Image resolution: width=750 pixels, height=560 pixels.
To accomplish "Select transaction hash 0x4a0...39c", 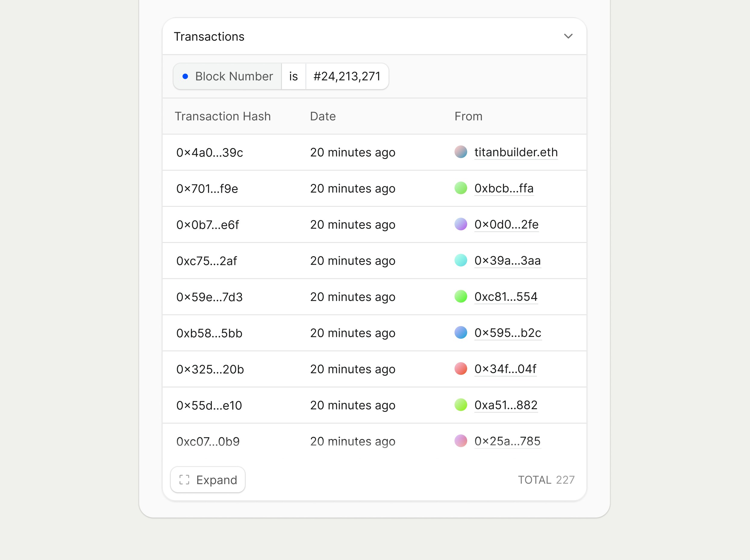I will click(x=210, y=153).
